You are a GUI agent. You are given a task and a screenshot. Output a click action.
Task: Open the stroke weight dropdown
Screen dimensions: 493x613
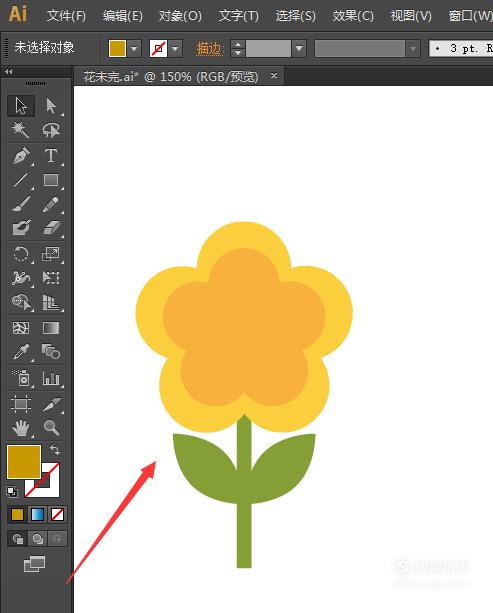tap(299, 49)
